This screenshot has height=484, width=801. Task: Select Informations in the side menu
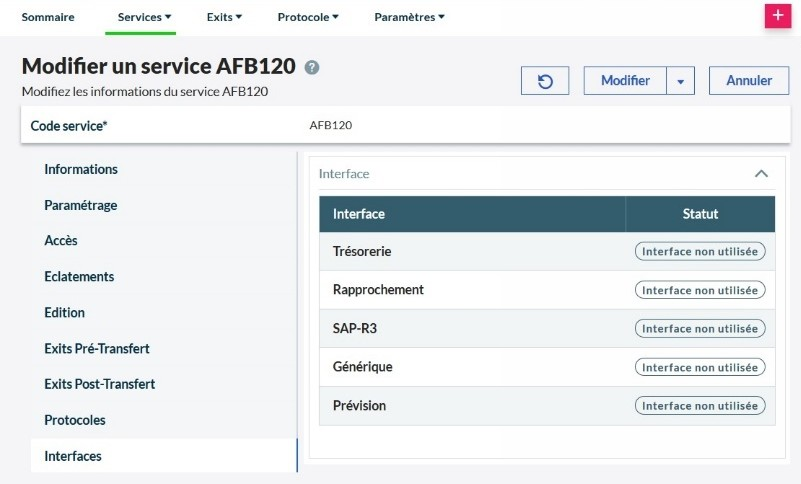[81, 169]
